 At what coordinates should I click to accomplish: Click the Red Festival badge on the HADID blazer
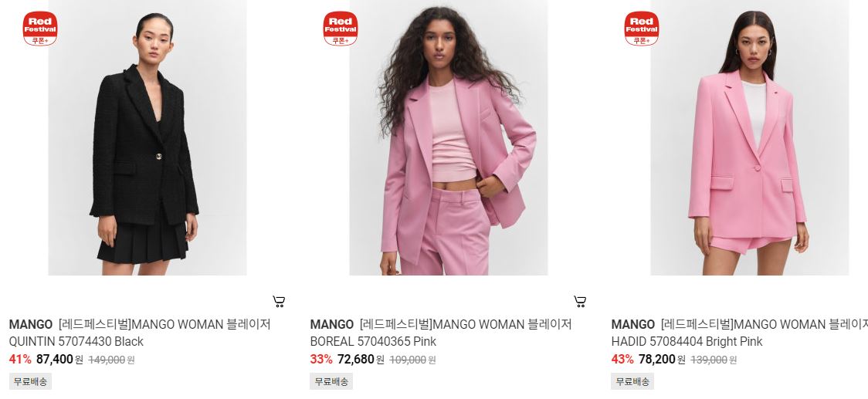(x=642, y=29)
